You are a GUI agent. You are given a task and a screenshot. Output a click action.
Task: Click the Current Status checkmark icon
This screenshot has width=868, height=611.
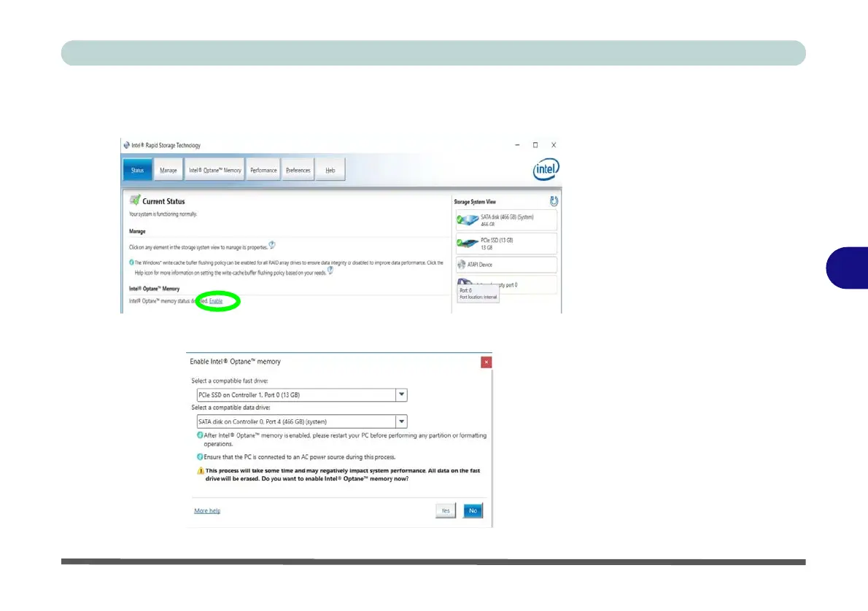[134, 200]
